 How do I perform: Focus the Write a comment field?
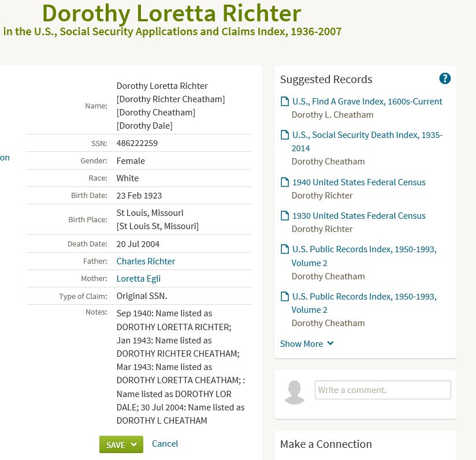pyautogui.click(x=383, y=390)
